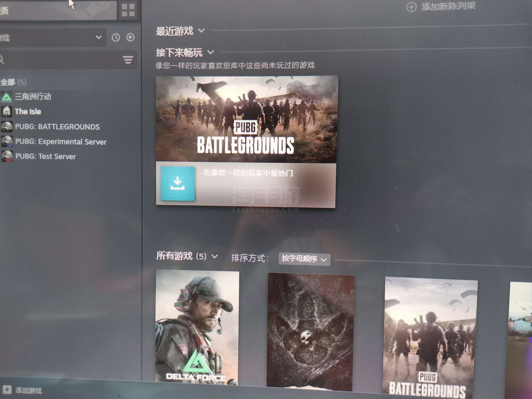Image resolution: width=532 pixels, height=399 pixels.
Task: Click 添加游戏 at the bottom left
Action: click(x=29, y=390)
